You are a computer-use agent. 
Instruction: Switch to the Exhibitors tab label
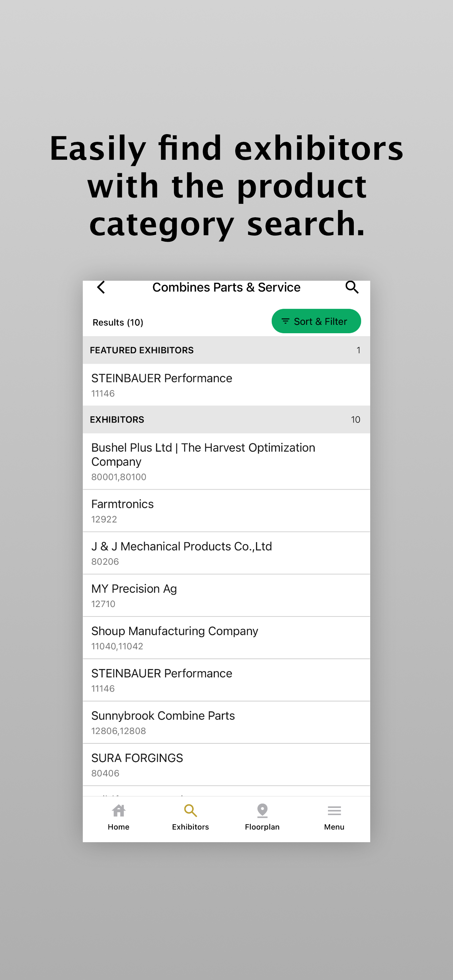(190, 827)
